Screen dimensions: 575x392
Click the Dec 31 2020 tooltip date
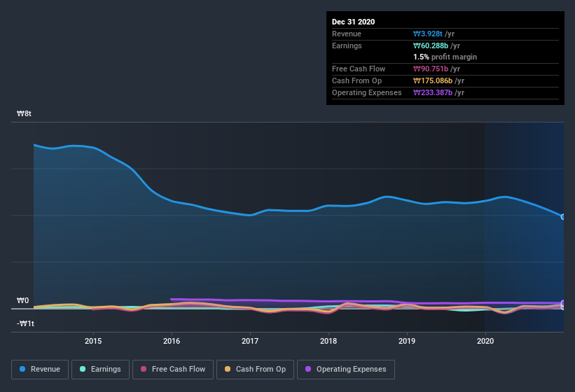pos(353,22)
